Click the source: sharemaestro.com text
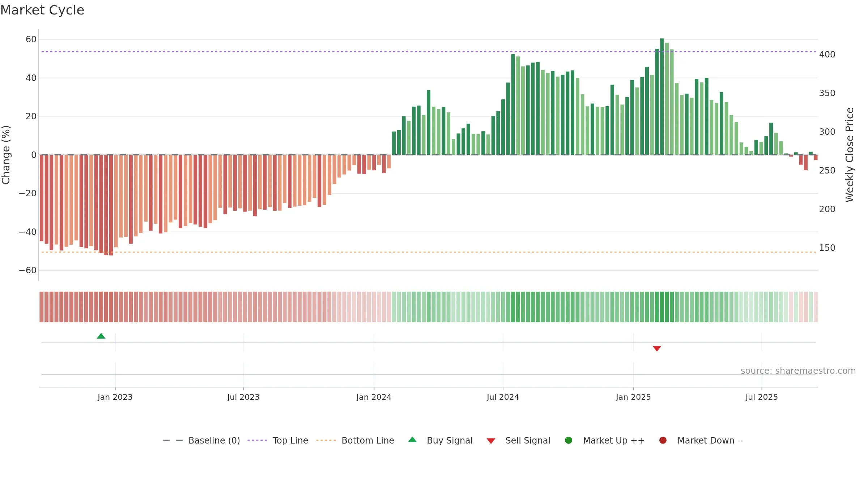This screenshot has height=488, width=868. tap(798, 371)
